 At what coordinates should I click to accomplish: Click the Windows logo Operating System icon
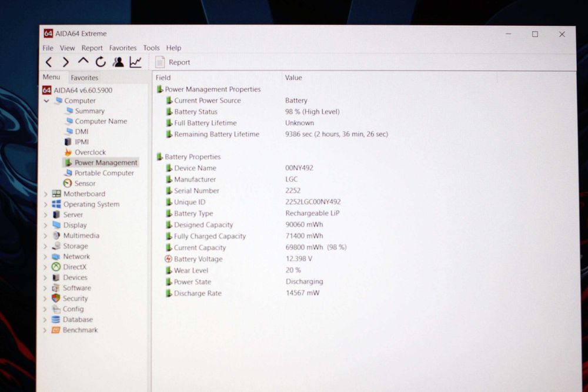pos(56,205)
